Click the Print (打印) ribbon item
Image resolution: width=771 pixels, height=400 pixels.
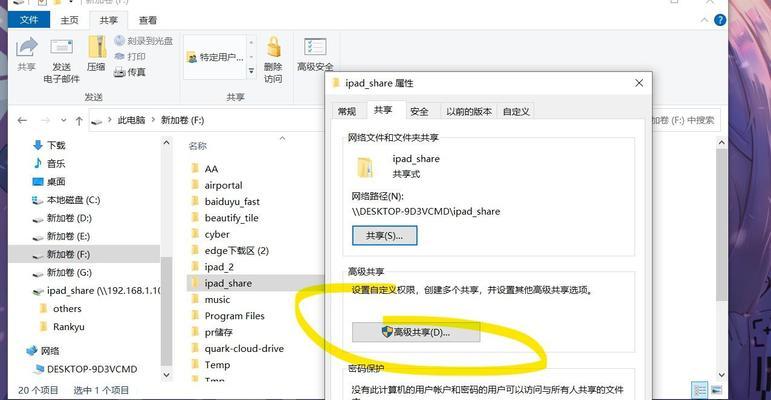[129, 57]
